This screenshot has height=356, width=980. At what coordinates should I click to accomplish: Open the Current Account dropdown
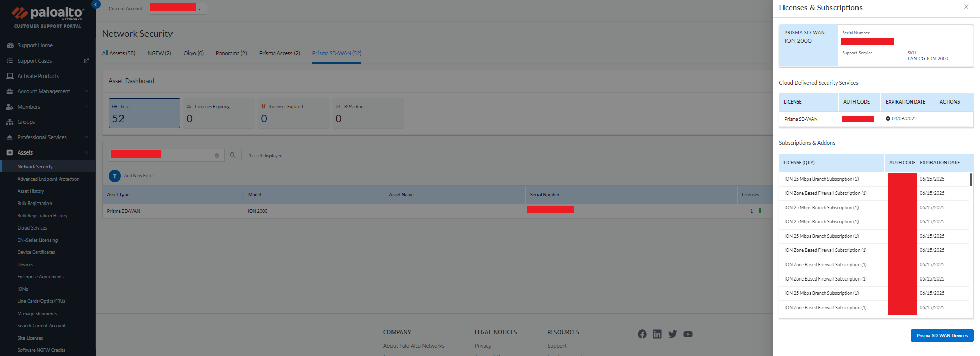pos(178,8)
